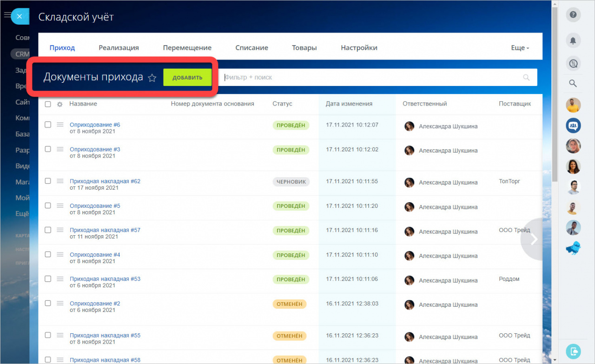Toggle the select-all checkbox in header
The width and height of the screenshot is (595, 364).
48,104
